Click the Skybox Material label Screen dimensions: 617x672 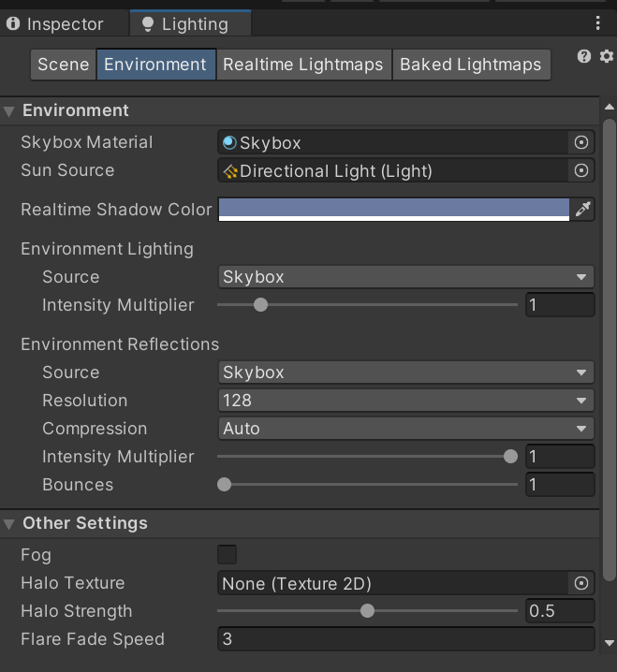point(87,142)
